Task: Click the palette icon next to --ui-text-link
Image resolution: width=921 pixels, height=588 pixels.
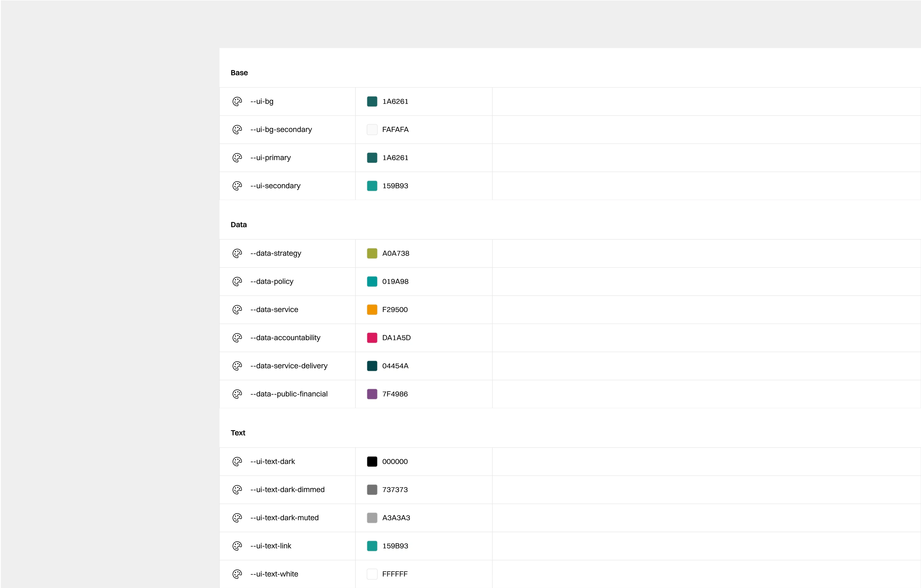Action: pos(237,546)
